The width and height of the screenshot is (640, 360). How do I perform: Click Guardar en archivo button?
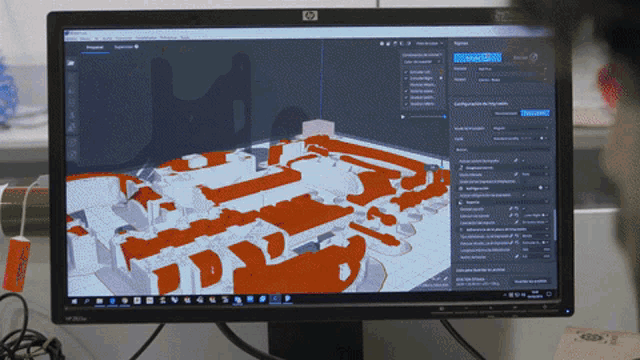tap(530, 281)
